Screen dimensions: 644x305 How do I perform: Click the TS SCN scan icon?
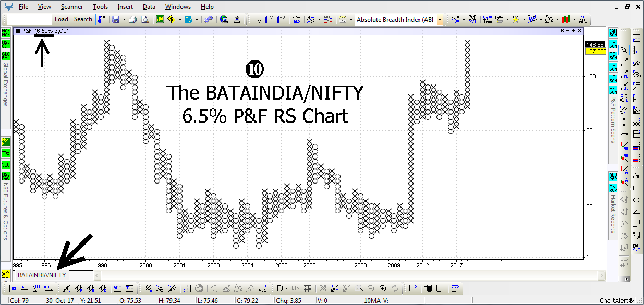click(613, 67)
